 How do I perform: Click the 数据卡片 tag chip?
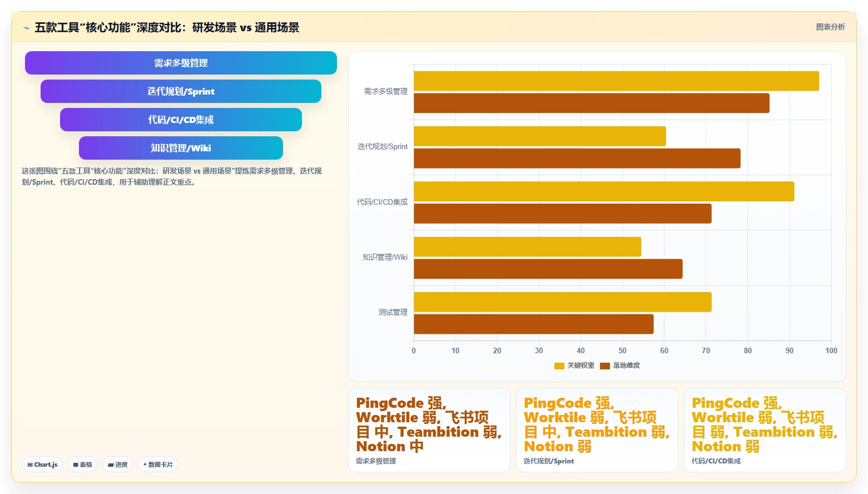[x=158, y=465]
